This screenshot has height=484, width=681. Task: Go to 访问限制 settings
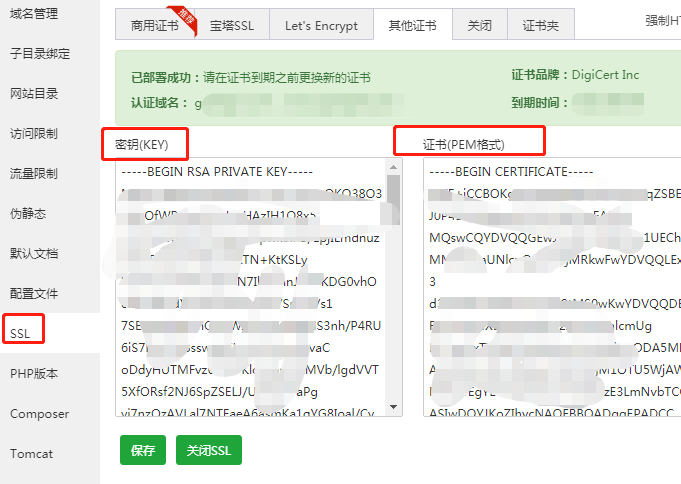pyautogui.click(x=34, y=133)
